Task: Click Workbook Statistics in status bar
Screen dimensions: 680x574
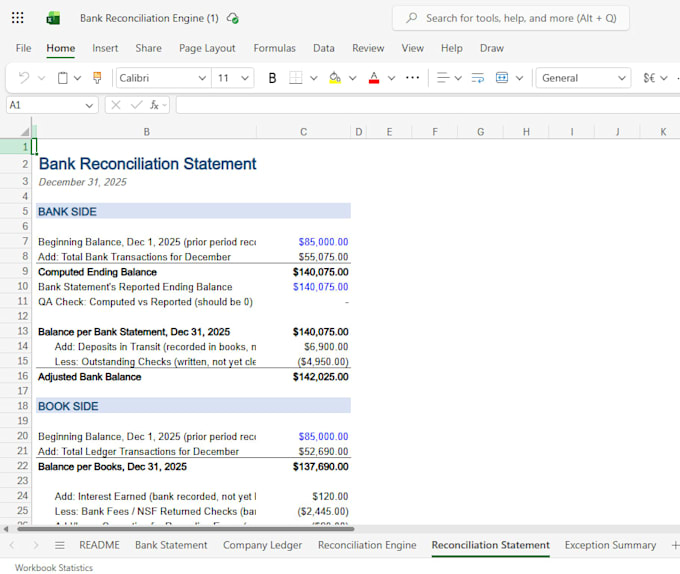Action: coord(54,567)
